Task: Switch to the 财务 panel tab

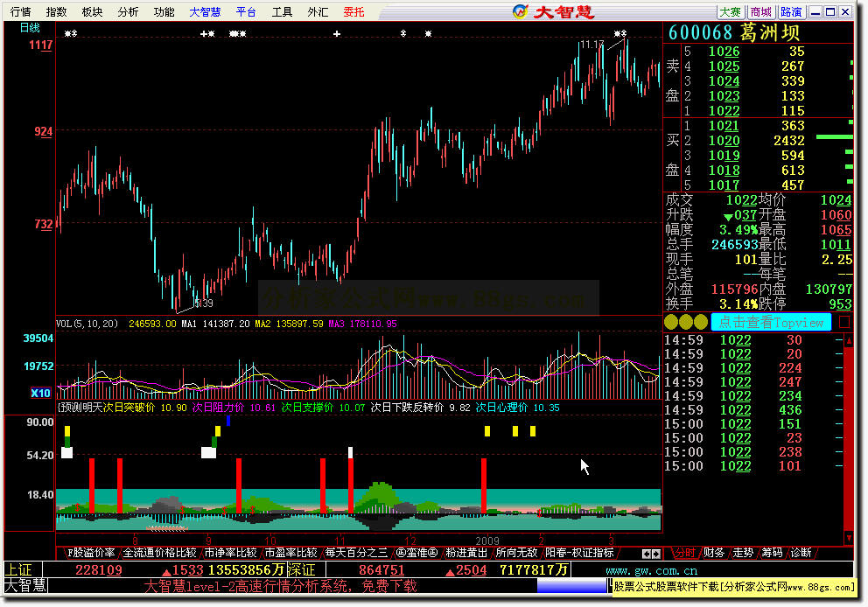Action: 713,552
